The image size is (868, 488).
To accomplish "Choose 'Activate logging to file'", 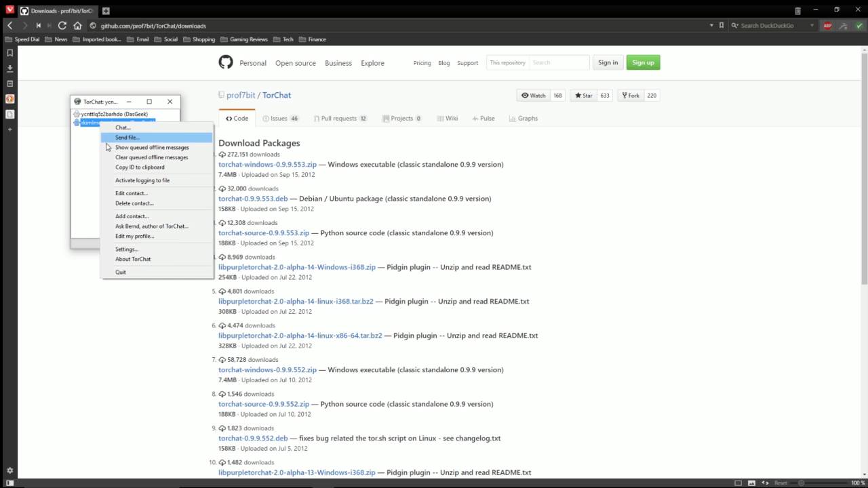I will pyautogui.click(x=157, y=180).
